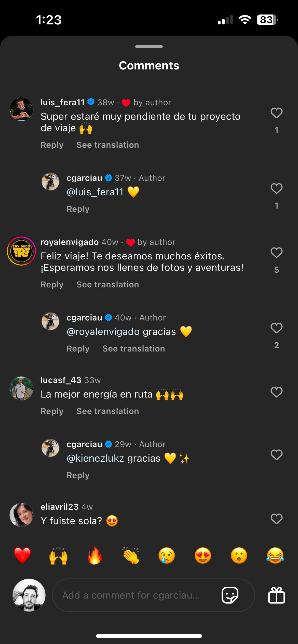Tap the Add a comment text field
Viewport: 298px width, 644px height.
135,595
